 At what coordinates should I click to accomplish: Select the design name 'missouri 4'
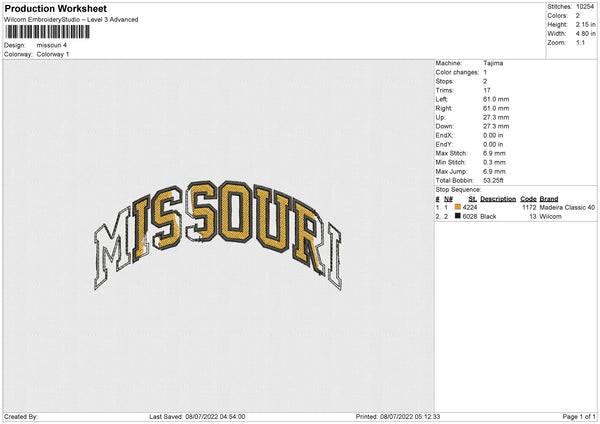pyautogui.click(x=52, y=45)
